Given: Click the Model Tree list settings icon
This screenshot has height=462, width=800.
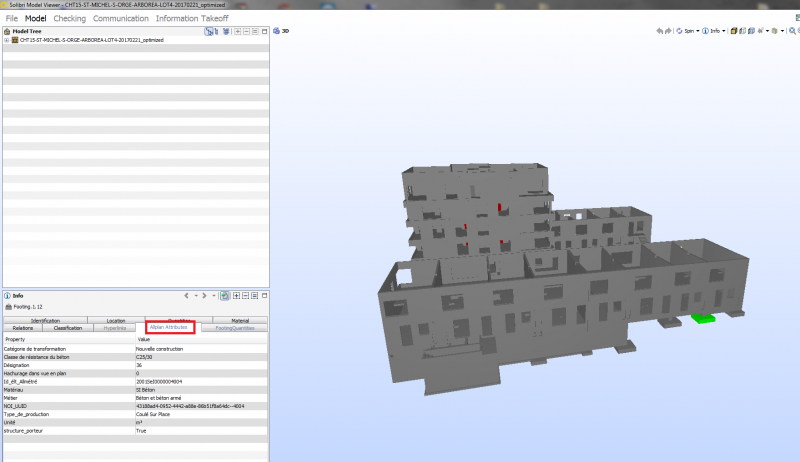Looking at the screenshot, I should coord(255,31).
